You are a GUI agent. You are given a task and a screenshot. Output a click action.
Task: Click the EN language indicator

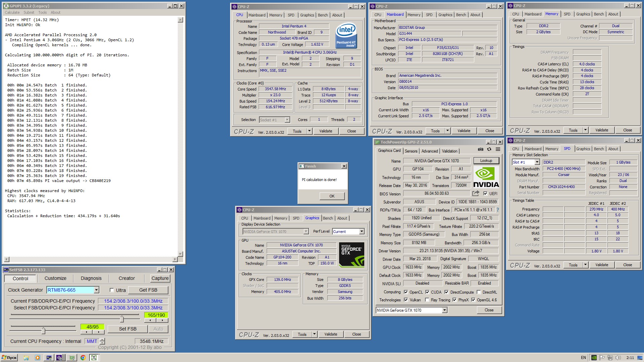click(x=583, y=358)
